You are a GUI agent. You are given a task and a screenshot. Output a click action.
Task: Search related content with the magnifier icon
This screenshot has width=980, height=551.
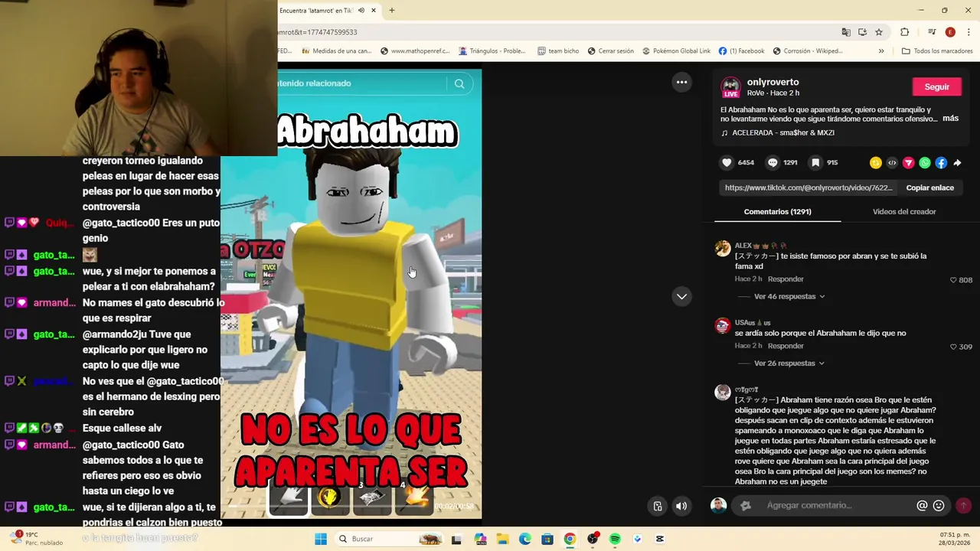459,83
